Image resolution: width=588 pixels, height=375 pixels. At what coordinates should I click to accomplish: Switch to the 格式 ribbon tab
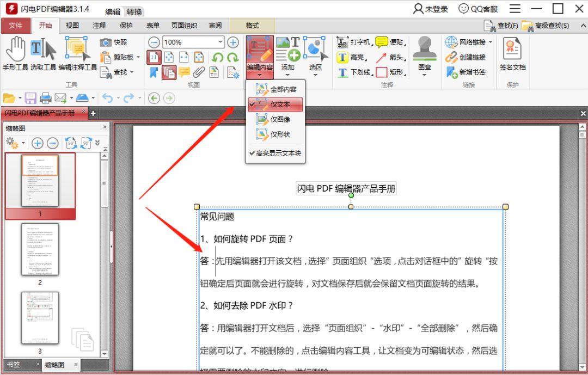(252, 26)
